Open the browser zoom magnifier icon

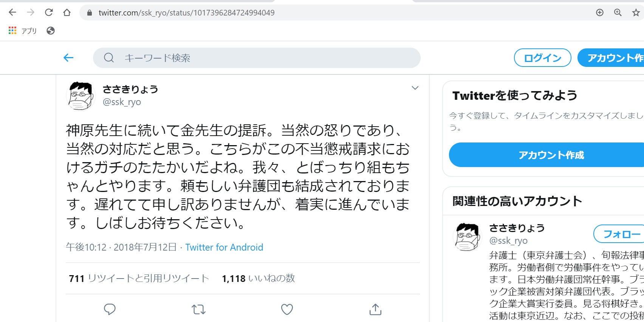(618, 12)
